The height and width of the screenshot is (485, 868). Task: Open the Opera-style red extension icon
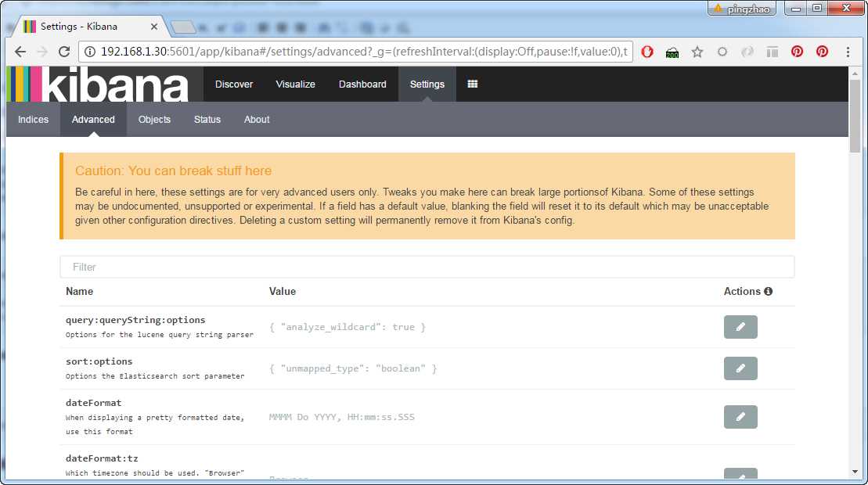[x=647, y=52]
